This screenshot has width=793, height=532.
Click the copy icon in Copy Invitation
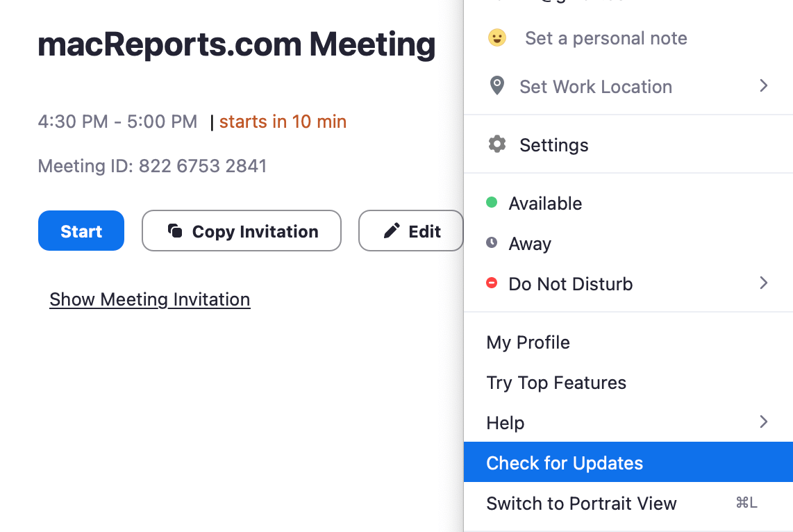[x=174, y=231]
